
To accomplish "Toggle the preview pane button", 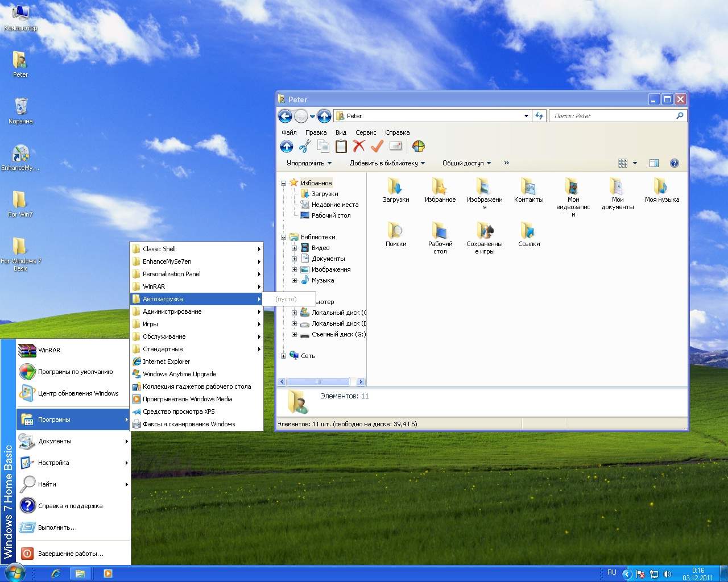I will 654,163.
